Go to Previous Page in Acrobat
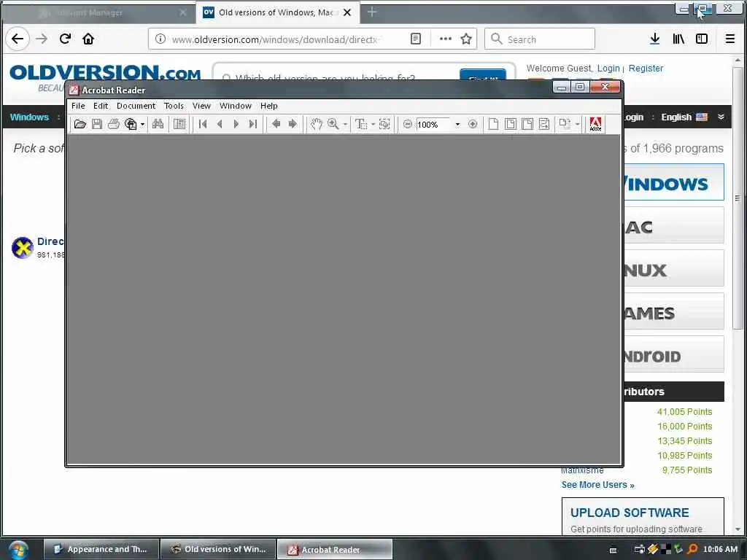The height and width of the screenshot is (560, 747). pyautogui.click(x=220, y=124)
